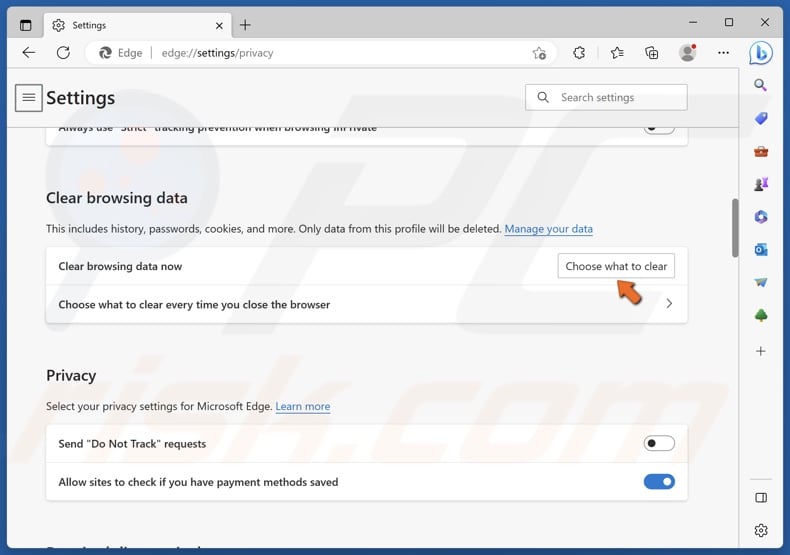
Task: Open sidebar Games chess icon
Action: tap(761, 184)
